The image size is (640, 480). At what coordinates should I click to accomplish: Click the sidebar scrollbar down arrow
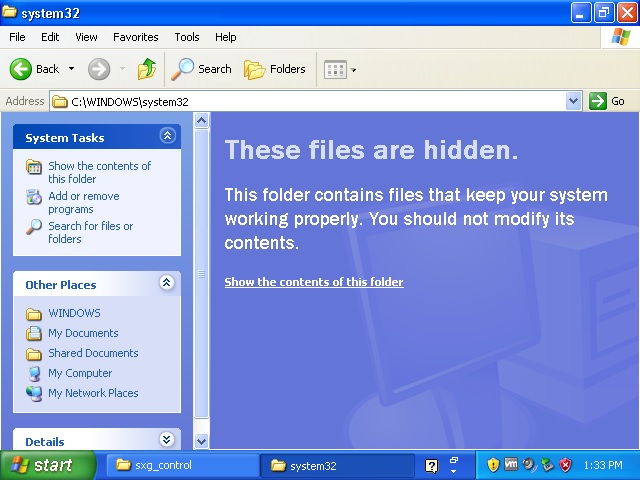click(x=202, y=441)
